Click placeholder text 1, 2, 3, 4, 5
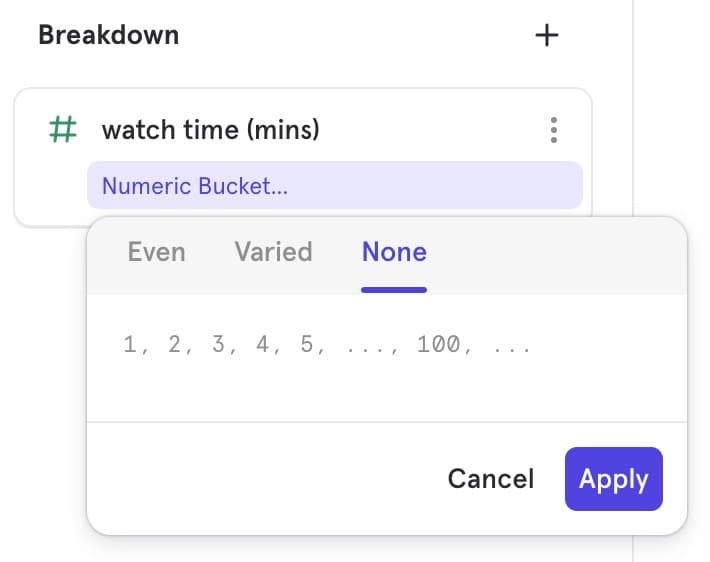 coord(224,345)
